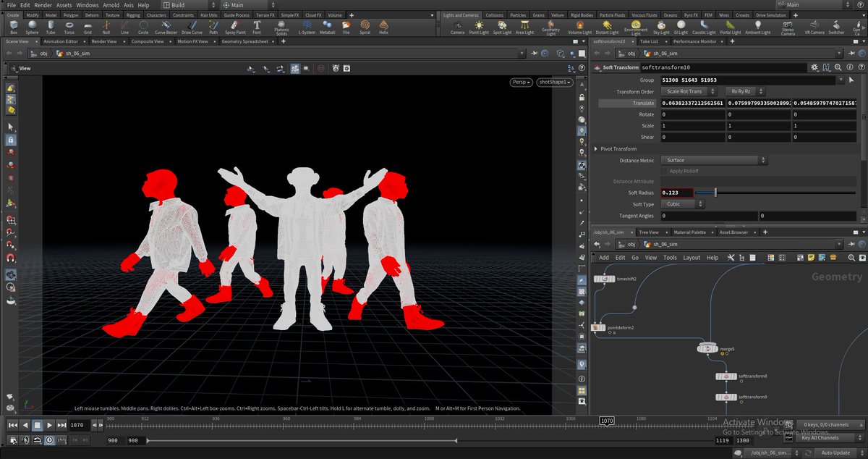Open the Windows menu

click(87, 5)
